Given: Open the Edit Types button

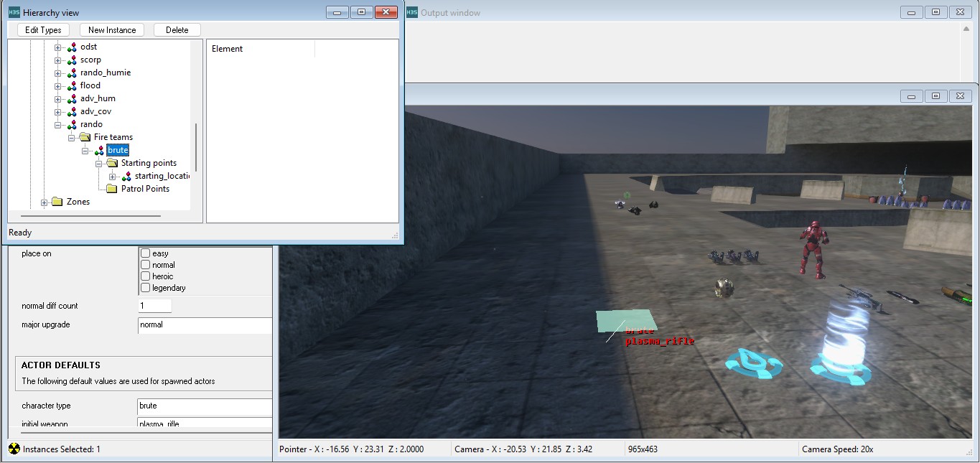Looking at the screenshot, I should [43, 30].
